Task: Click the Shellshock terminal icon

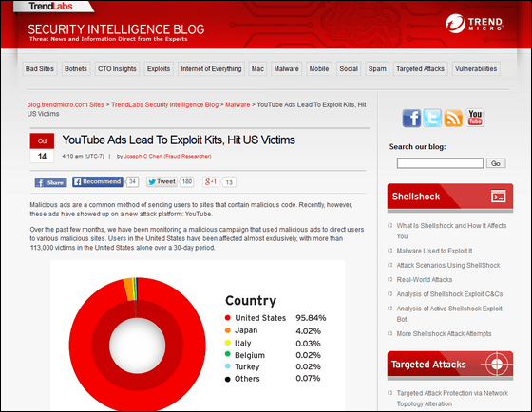Action: pyautogui.click(x=498, y=197)
